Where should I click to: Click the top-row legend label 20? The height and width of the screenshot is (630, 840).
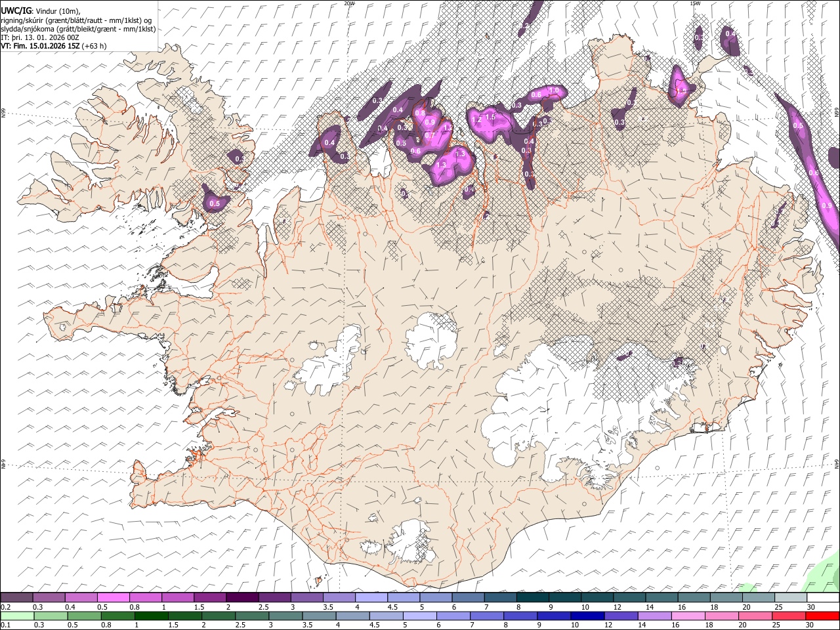[745, 607]
